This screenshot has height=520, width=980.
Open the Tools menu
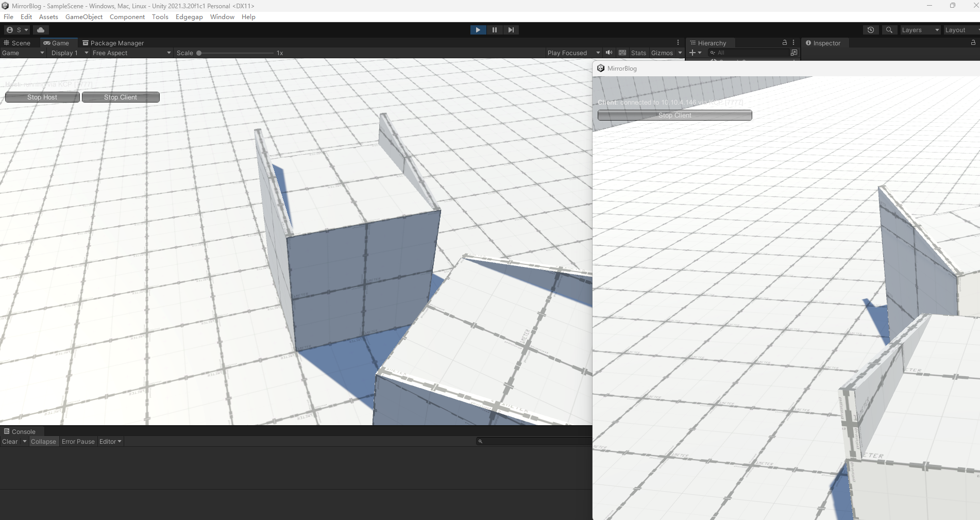tap(160, 16)
